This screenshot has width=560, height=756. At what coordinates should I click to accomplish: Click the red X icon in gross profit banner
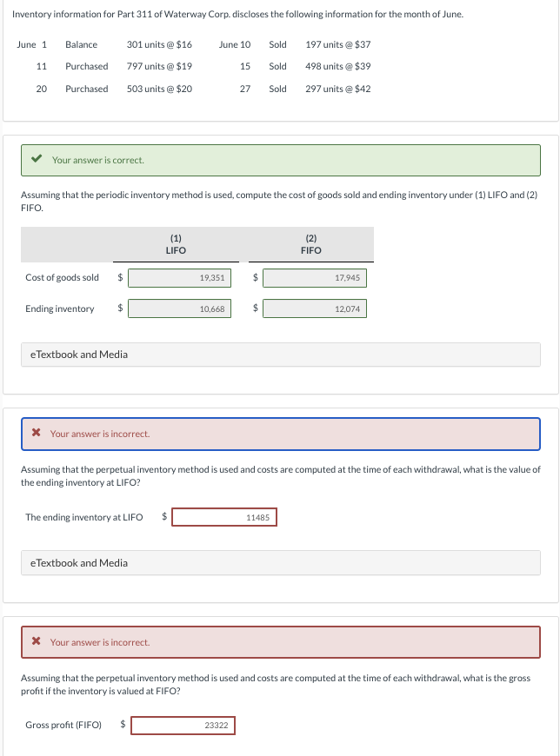coord(34,642)
